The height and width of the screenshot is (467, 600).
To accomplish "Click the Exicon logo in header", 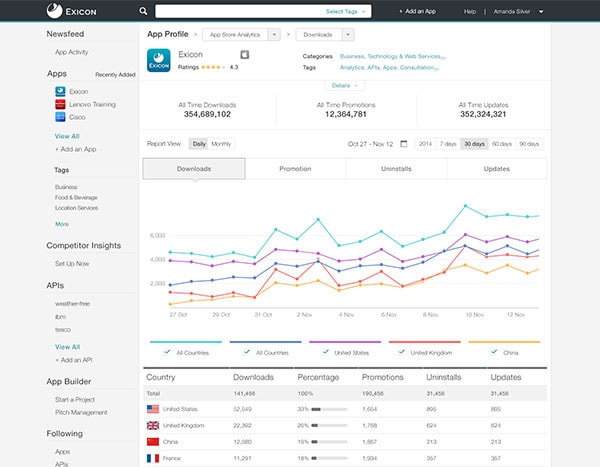I will 76,11.
